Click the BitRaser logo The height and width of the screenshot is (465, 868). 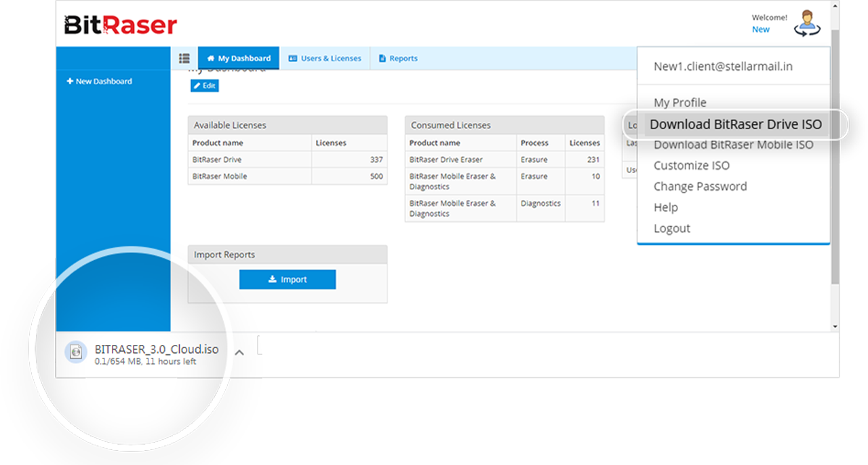click(120, 25)
